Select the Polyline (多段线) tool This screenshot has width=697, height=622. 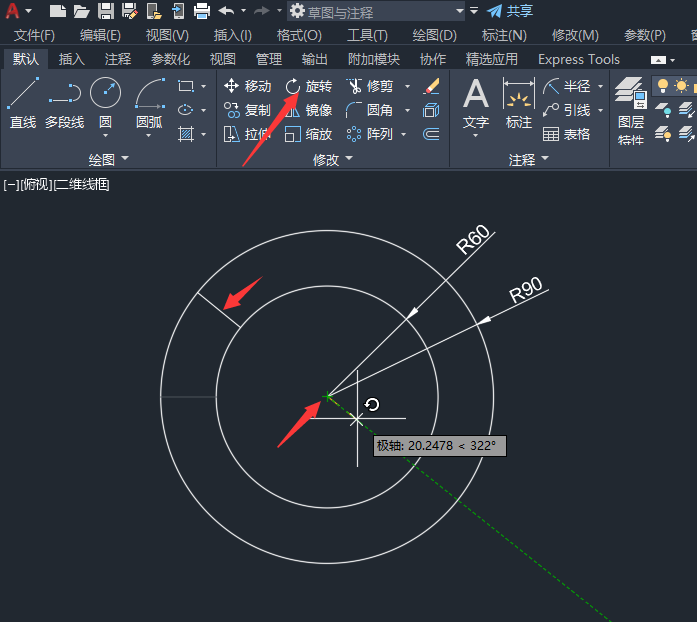click(x=64, y=103)
